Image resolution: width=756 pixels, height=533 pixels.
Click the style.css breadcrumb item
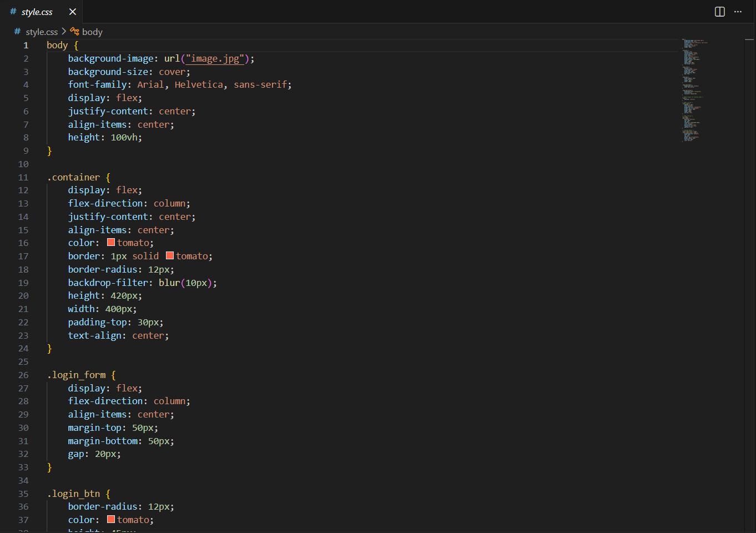point(42,32)
